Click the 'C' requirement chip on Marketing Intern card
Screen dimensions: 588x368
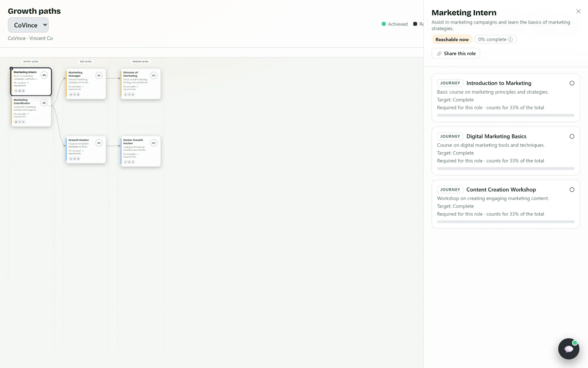coord(24,91)
